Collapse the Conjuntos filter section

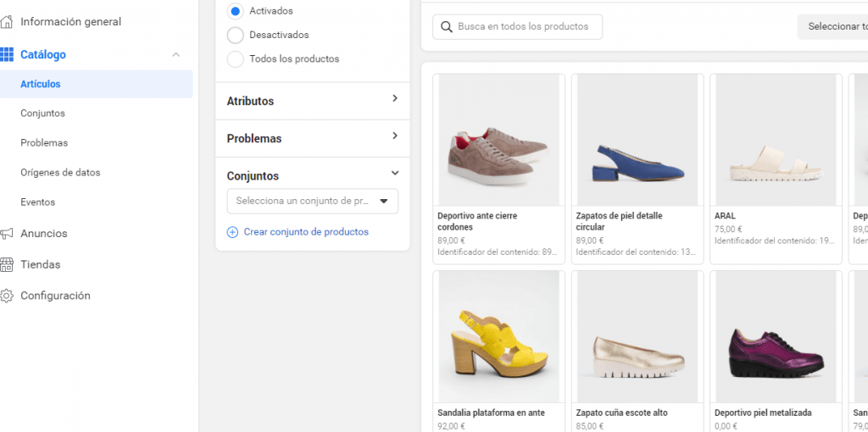pos(395,173)
